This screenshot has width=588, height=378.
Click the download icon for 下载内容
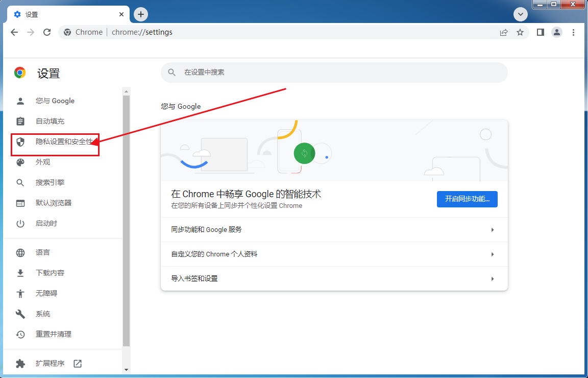tap(20, 273)
